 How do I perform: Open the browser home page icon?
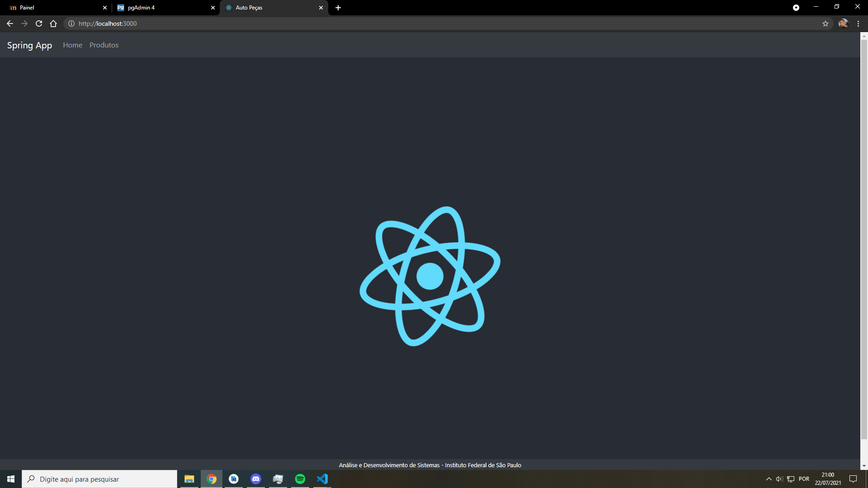(53, 23)
